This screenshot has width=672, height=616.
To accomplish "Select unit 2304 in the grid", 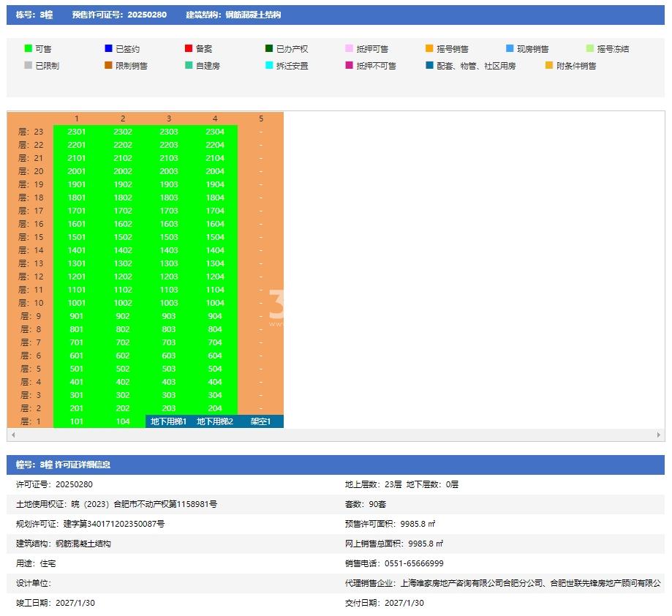I will tap(215, 132).
